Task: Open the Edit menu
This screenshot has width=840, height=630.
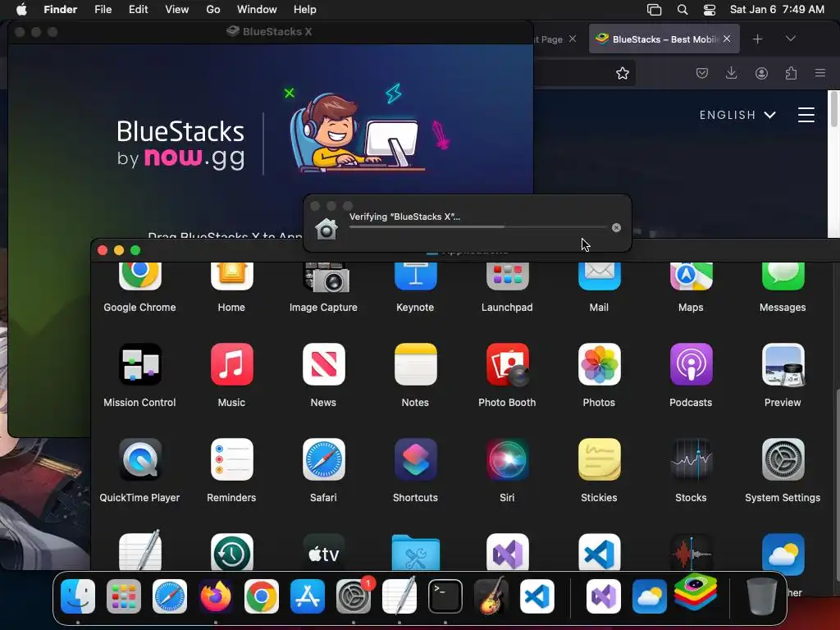Action: click(138, 10)
